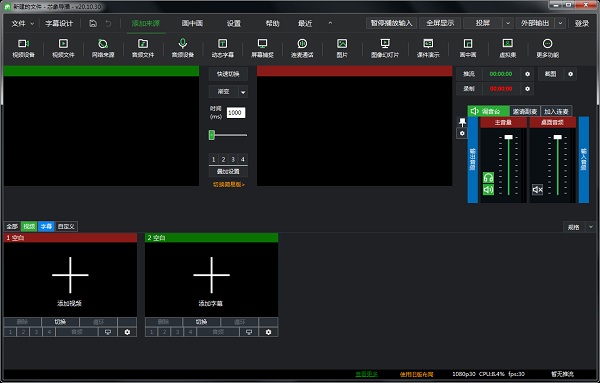Screen dimensions: 600x383
Task: Unmute the desktop audio channel
Action: tap(537, 189)
